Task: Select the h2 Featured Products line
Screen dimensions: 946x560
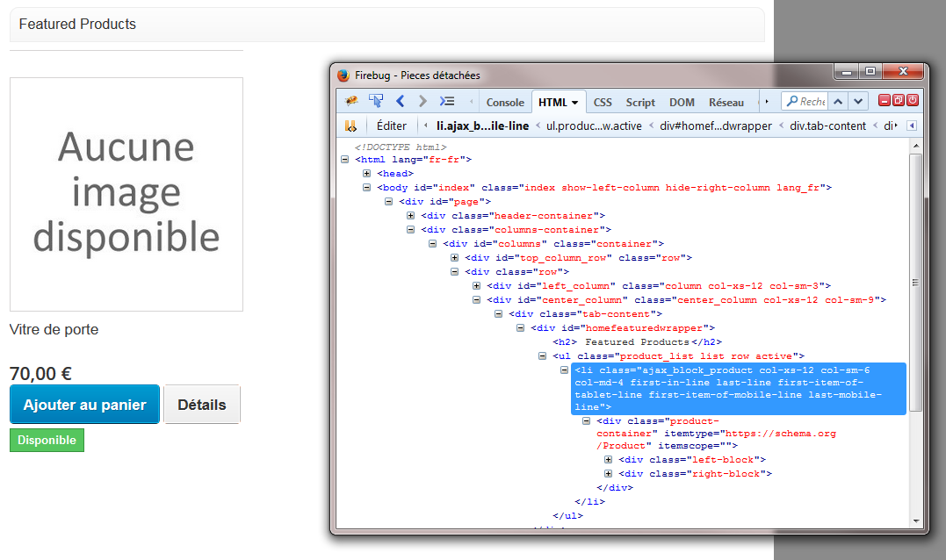Action: pyautogui.click(x=637, y=341)
